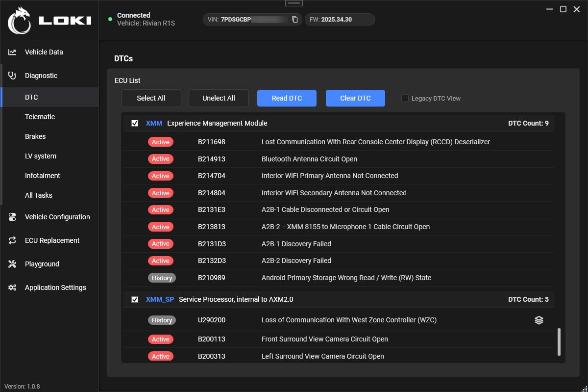Click the LOKI dragon logo
Screen dimensions: 588x392
pos(19,20)
